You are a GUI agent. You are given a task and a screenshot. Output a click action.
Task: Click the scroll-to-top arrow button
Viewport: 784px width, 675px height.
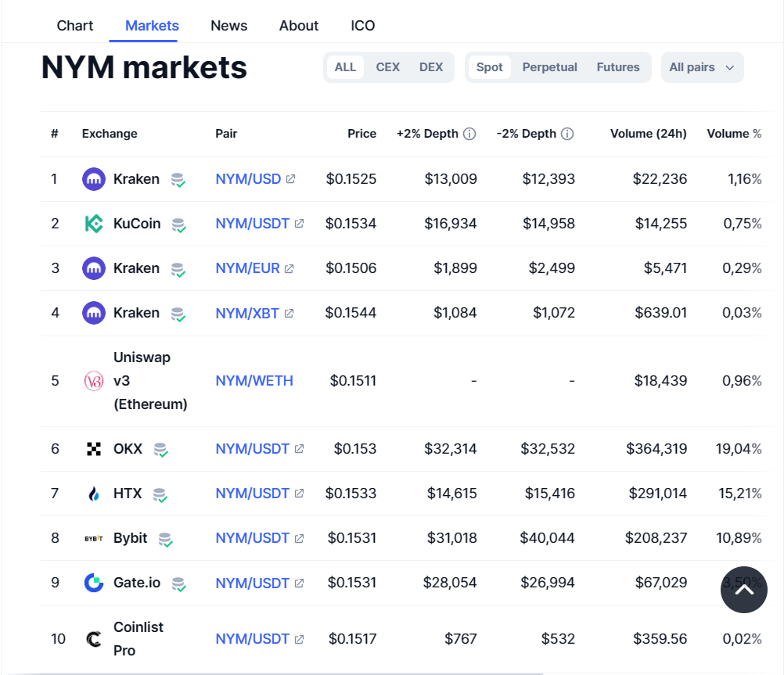pos(744,590)
